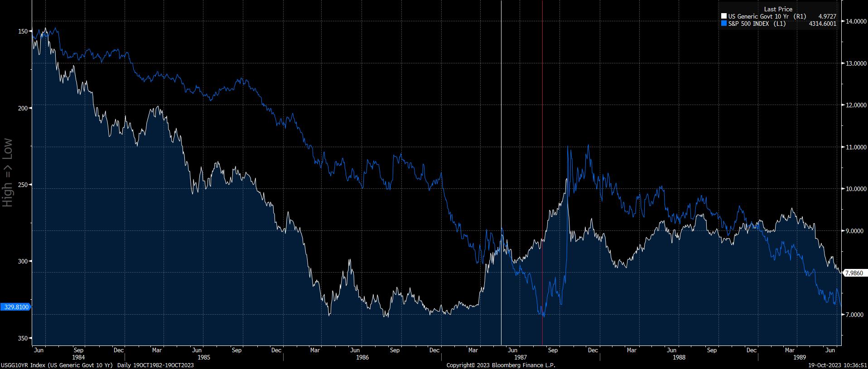Image resolution: width=868 pixels, height=369 pixels.
Task: Click the 1988 year label on the time axis
Action: (x=679, y=357)
